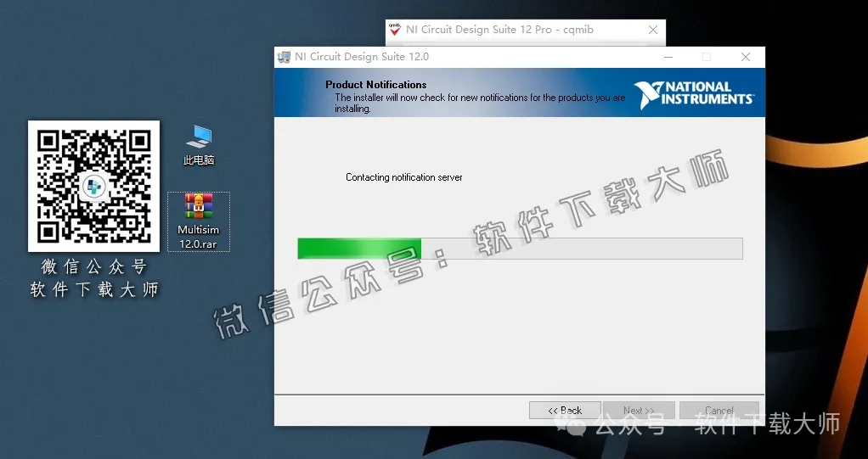
Task: Click the greyed-out maximize button on the installer
Action: [706, 57]
